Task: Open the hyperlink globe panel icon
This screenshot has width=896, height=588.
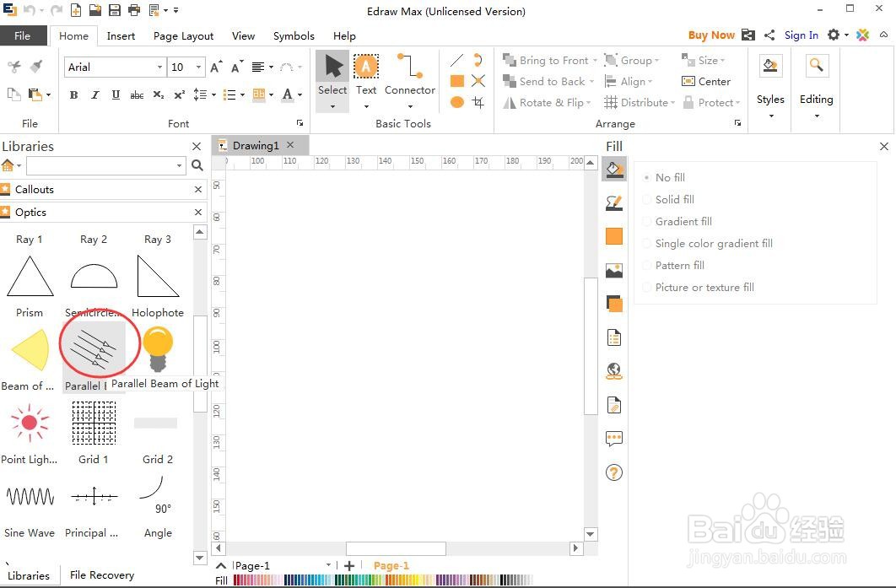Action: tap(613, 371)
